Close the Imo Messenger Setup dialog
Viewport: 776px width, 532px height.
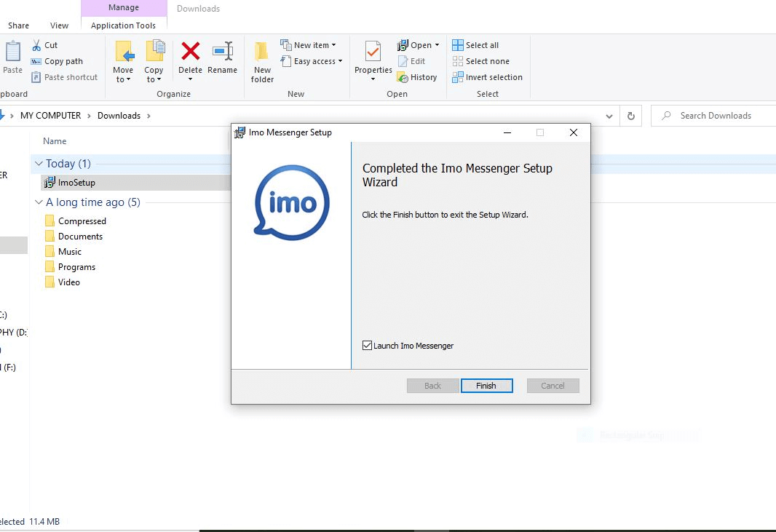click(573, 132)
